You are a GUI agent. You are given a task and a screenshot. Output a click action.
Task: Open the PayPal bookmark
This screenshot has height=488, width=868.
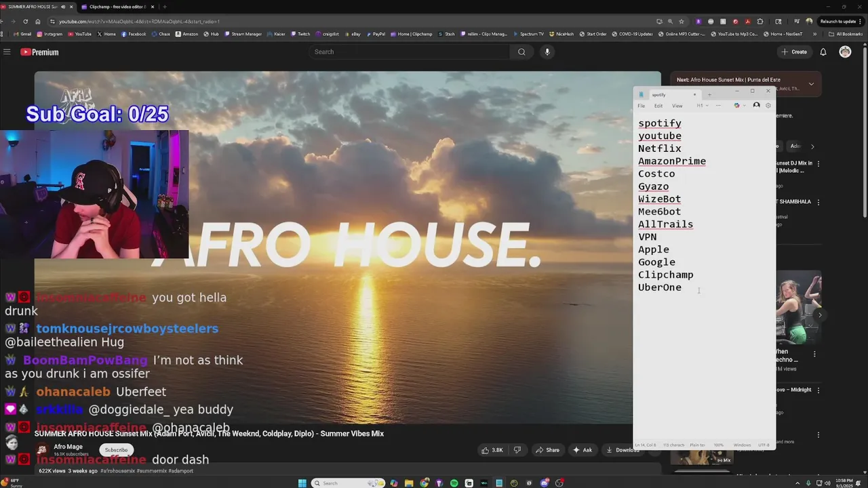tap(376, 34)
